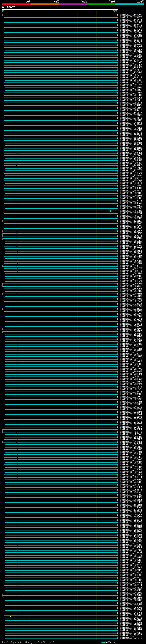The image size is (146, 644).
Task: Click the query end position 307 marker
Action: [115, 11]
